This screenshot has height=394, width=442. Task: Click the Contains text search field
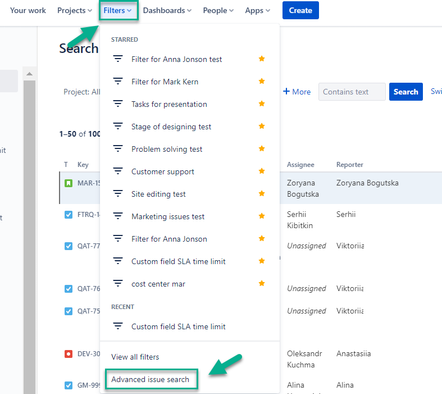click(352, 92)
